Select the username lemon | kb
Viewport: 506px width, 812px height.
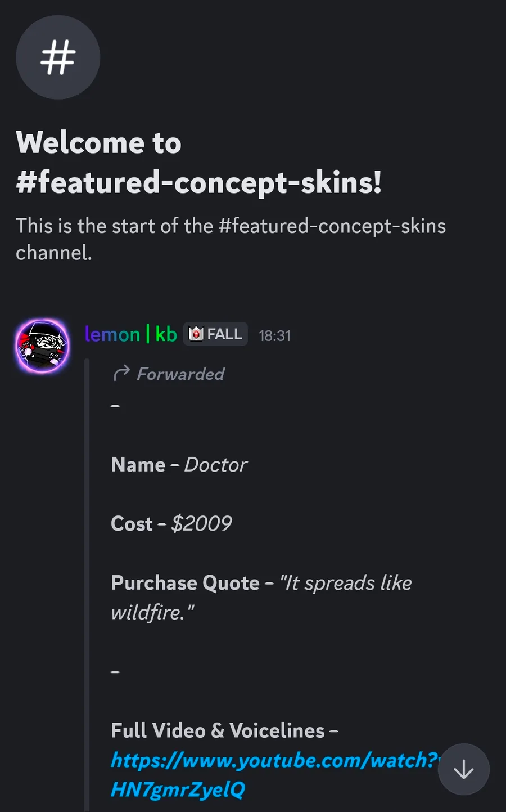tap(130, 334)
